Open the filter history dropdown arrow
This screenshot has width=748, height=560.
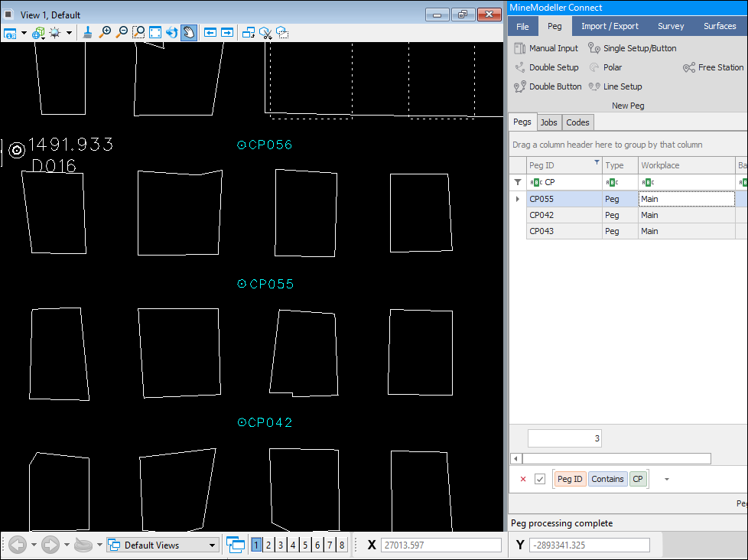pos(666,479)
